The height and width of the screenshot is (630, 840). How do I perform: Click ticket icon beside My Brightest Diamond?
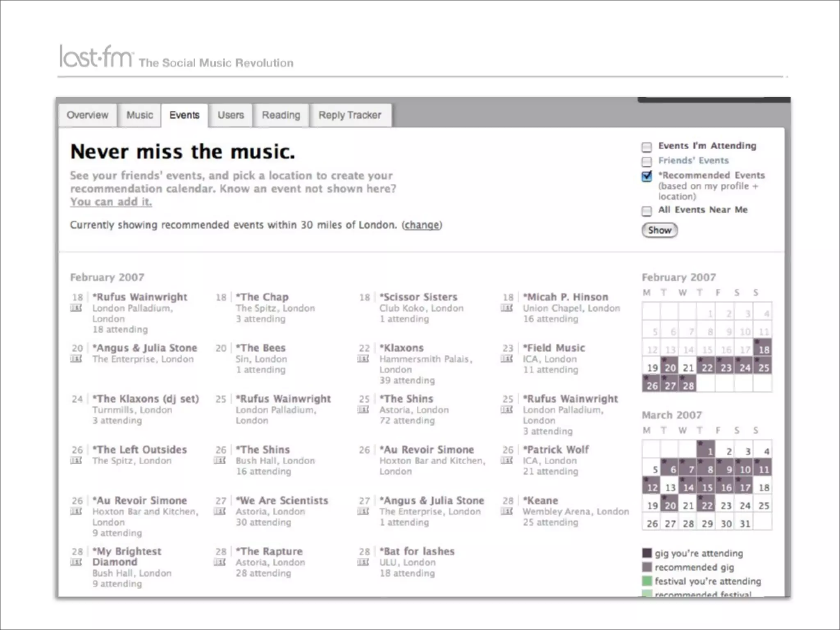[76, 562]
